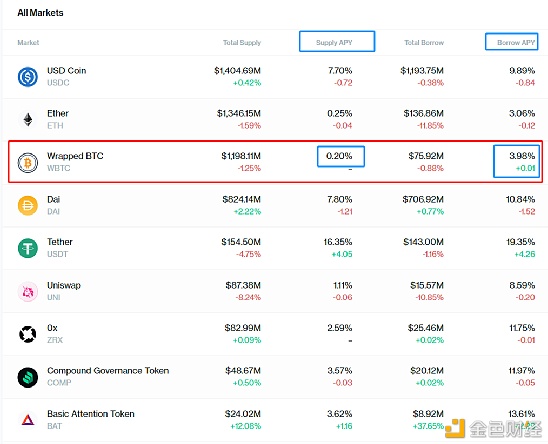Sort by Borrow APY column header
Screen dimensions: 548x444
click(x=516, y=43)
